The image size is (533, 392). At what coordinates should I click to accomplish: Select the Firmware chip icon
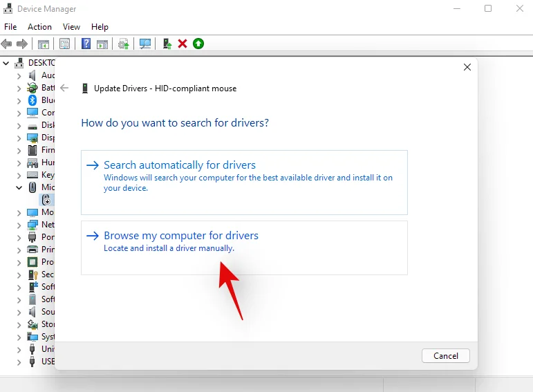[x=32, y=150]
